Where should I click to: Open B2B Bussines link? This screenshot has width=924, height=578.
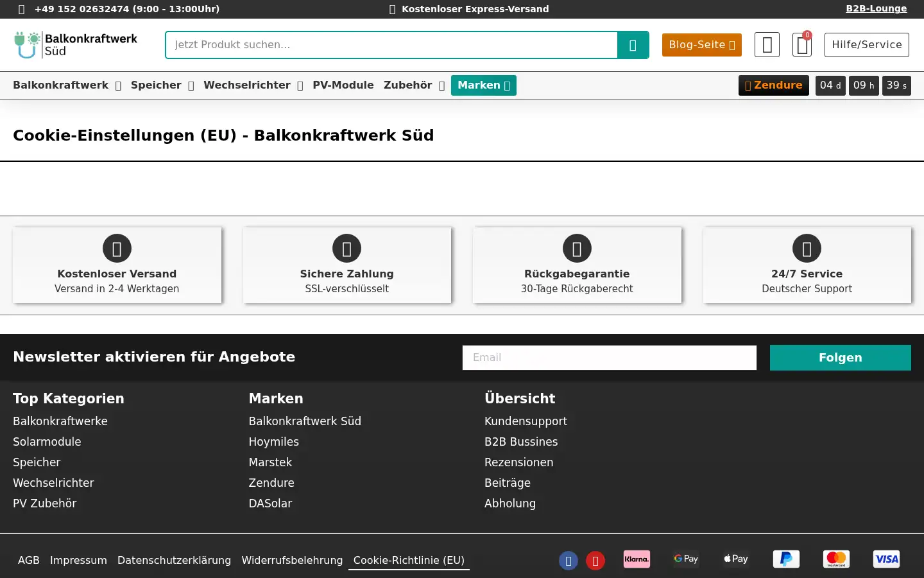(521, 442)
